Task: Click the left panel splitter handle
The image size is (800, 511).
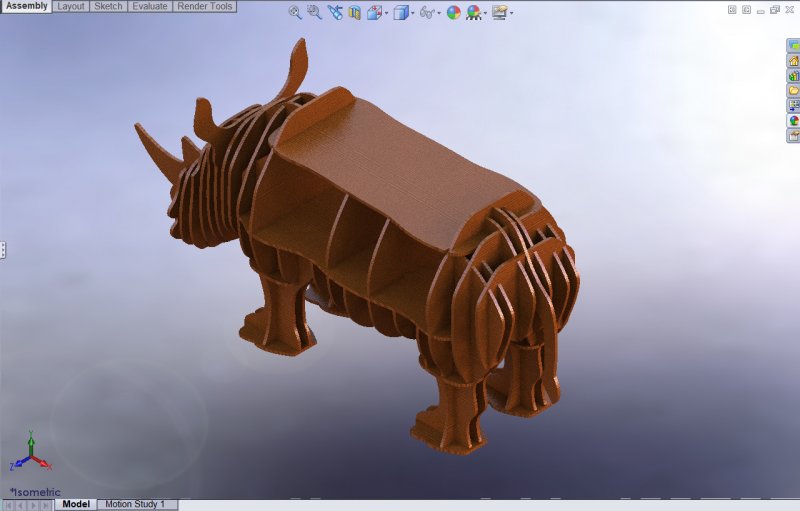Action: [3, 250]
